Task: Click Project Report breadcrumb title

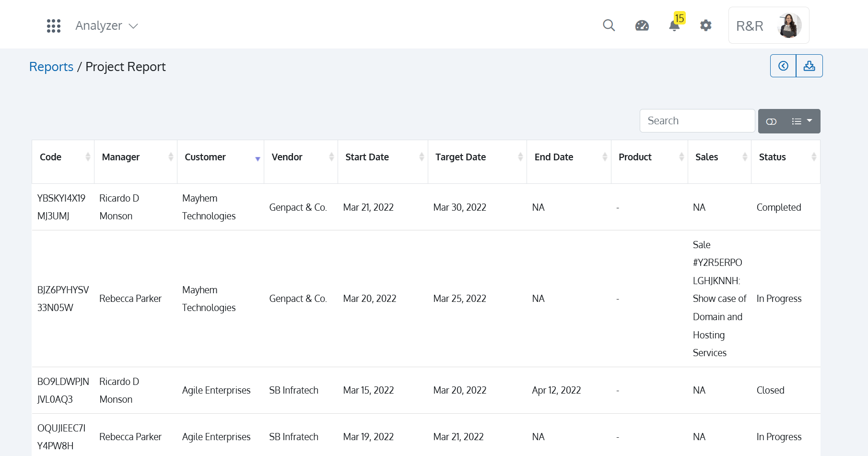Action: [x=126, y=67]
